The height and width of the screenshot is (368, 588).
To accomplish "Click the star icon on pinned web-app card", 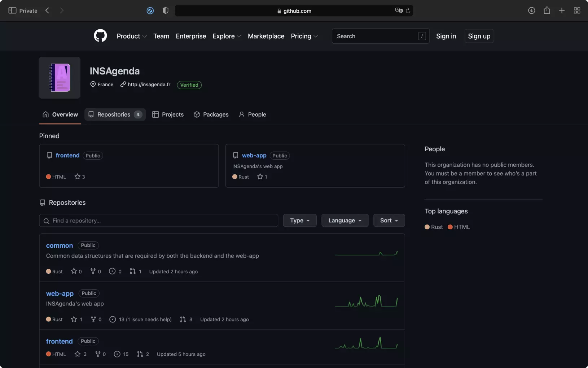I will [260, 177].
